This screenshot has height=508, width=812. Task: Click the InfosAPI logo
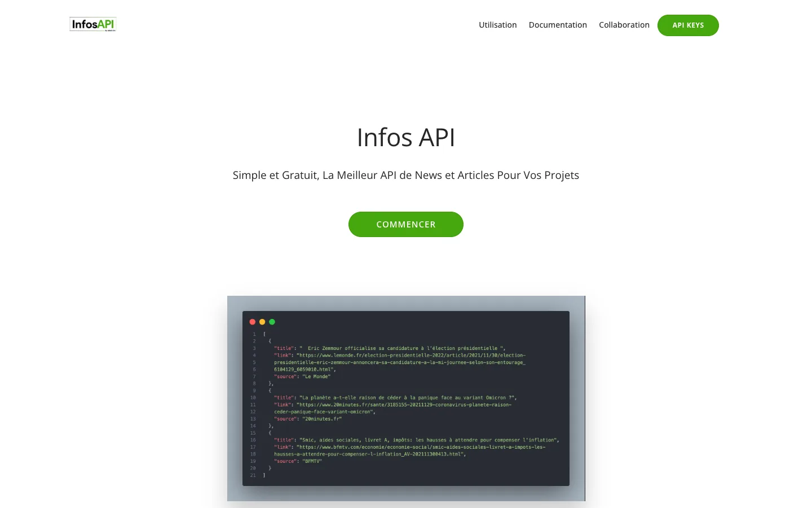click(x=93, y=24)
